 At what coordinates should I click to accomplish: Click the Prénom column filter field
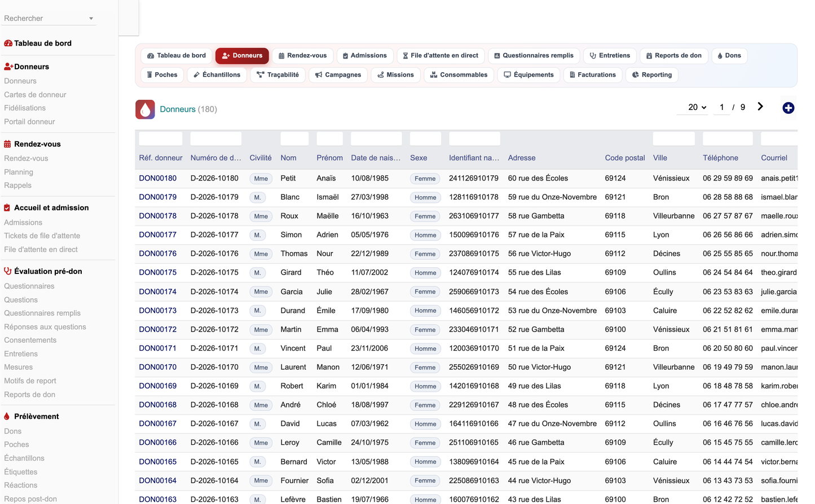[329, 139]
